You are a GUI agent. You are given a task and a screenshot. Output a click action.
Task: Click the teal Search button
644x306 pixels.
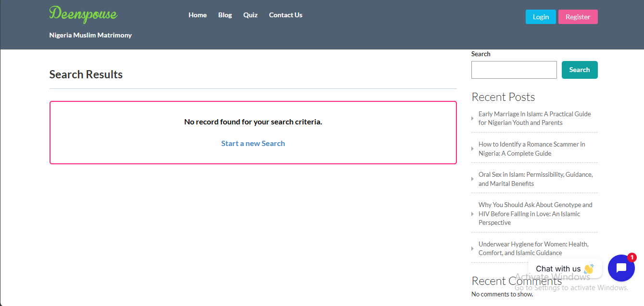(579, 70)
